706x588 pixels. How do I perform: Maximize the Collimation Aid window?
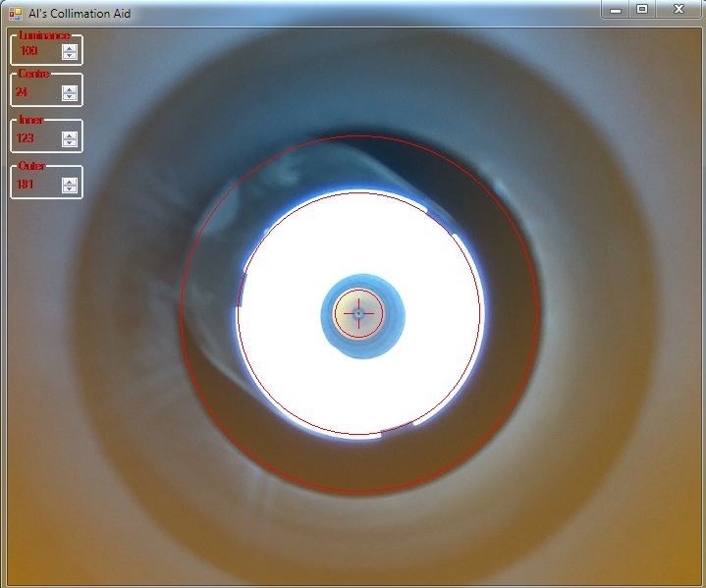[642, 9]
